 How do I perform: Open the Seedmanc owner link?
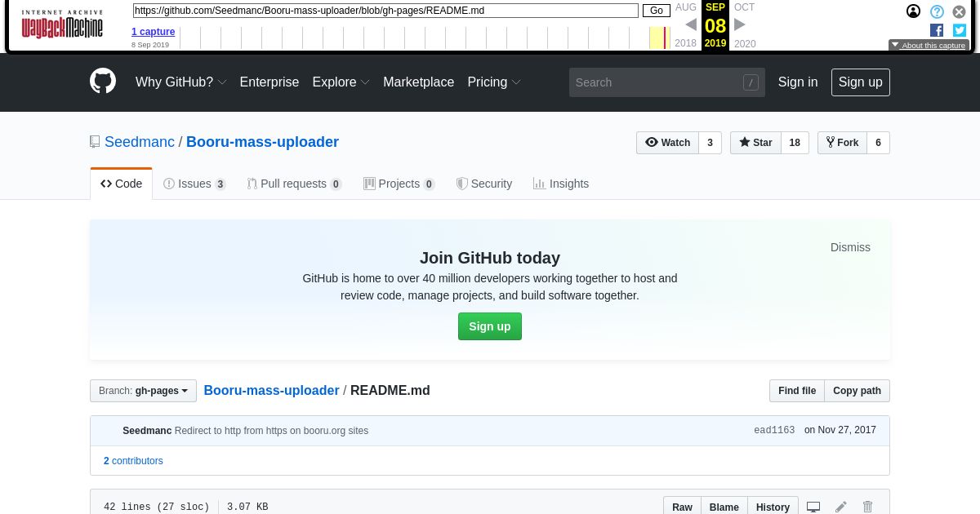coord(140,142)
